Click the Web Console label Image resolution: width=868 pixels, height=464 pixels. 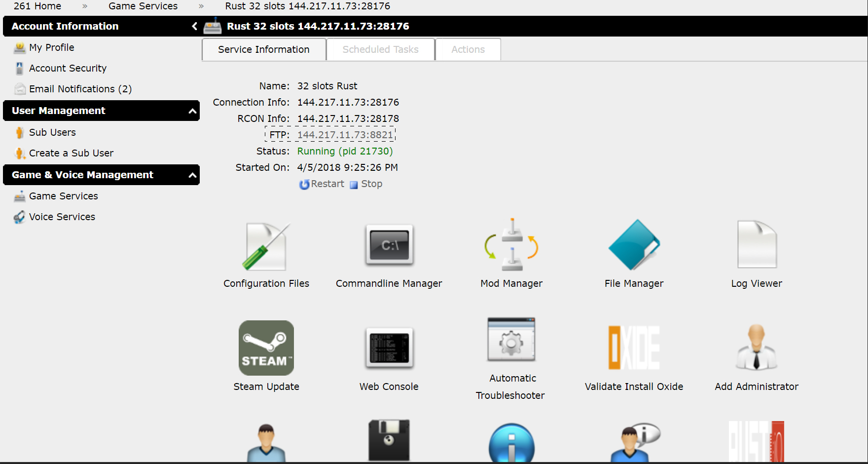(x=389, y=387)
